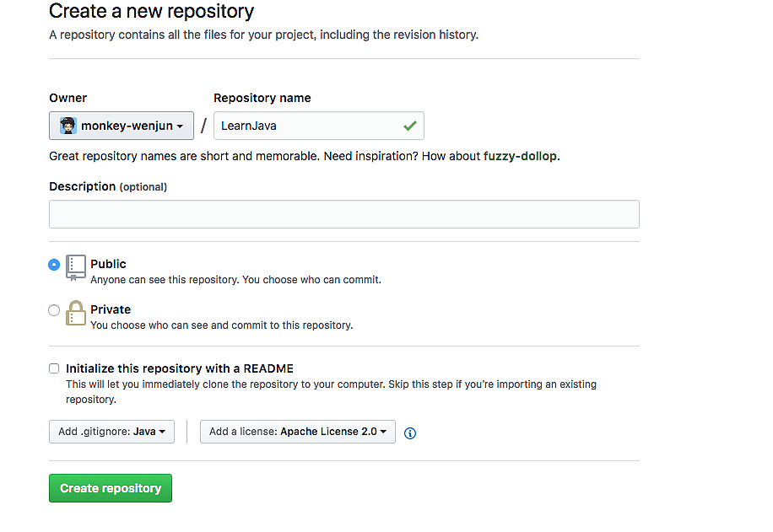Click the bold Private label text
Screen dimensions: 773x532
point(111,309)
